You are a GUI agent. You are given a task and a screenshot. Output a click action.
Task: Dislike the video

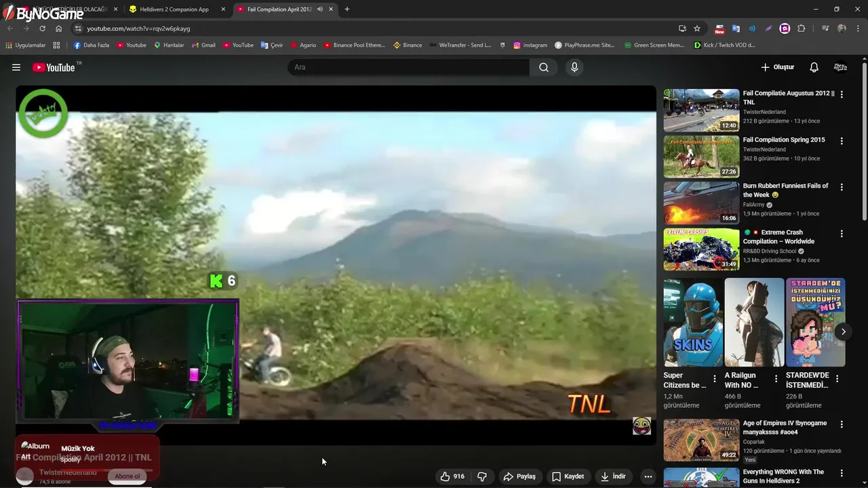click(482, 476)
